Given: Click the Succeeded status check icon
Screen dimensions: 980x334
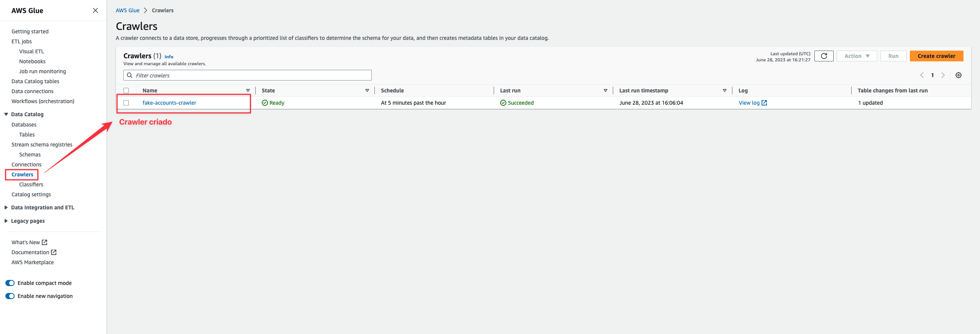Looking at the screenshot, I should point(503,103).
